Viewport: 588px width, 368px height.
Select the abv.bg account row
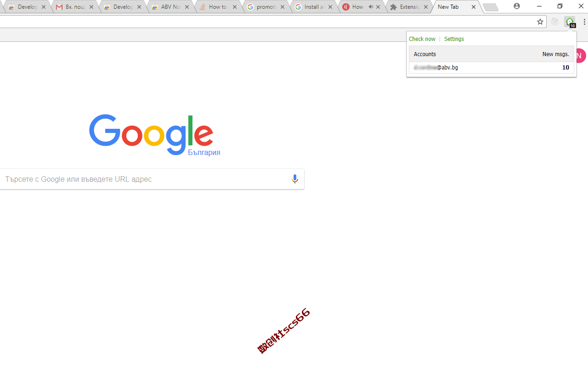491,68
